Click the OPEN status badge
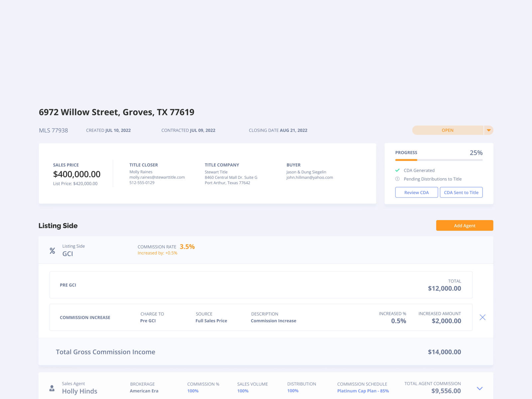Image resolution: width=532 pixels, height=399 pixels. 448,130
